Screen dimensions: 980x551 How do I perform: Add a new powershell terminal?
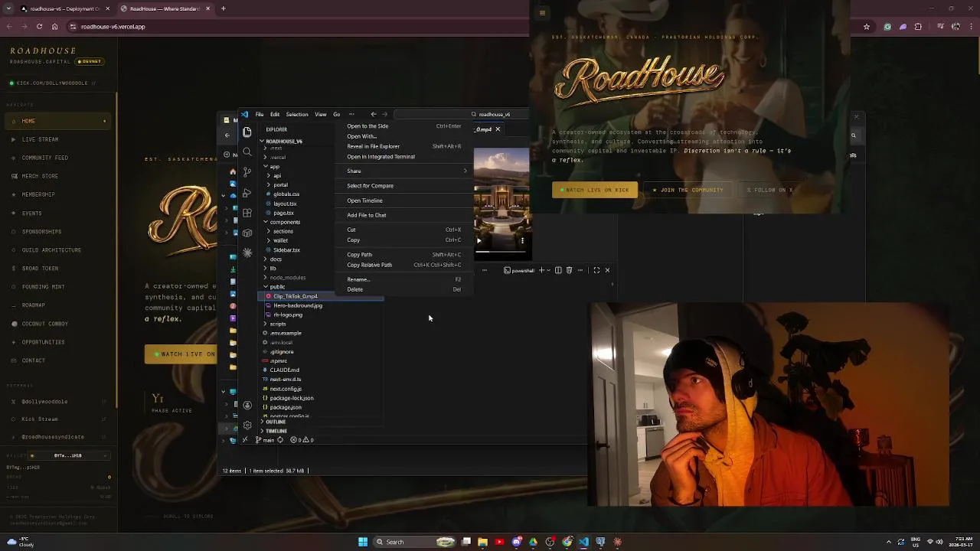[541, 270]
